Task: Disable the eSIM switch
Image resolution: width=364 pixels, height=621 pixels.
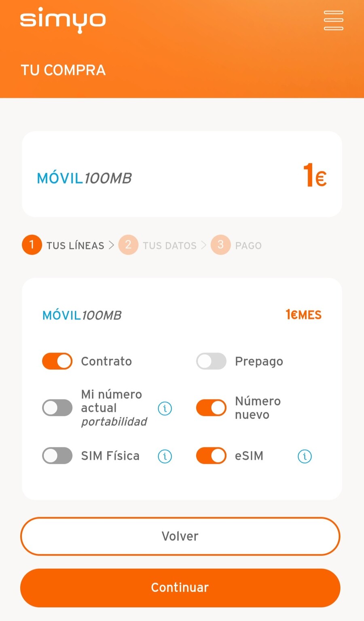Action: 211,455
